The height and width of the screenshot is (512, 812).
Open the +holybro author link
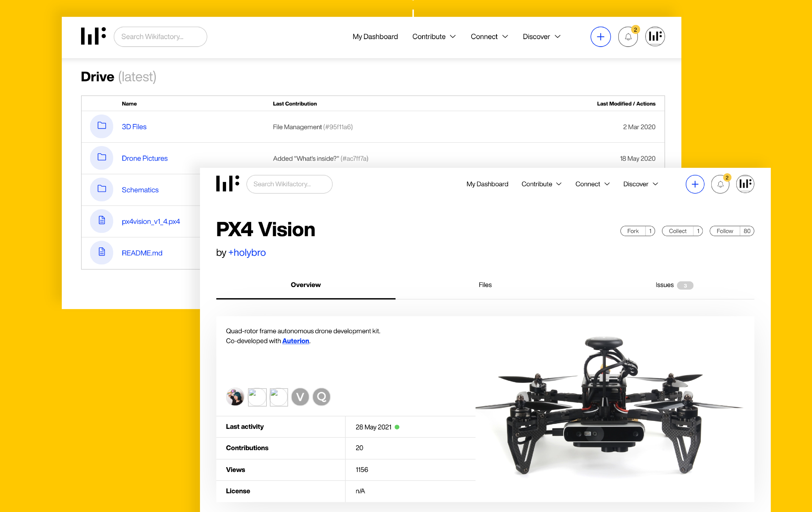pyautogui.click(x=247, y=252)
